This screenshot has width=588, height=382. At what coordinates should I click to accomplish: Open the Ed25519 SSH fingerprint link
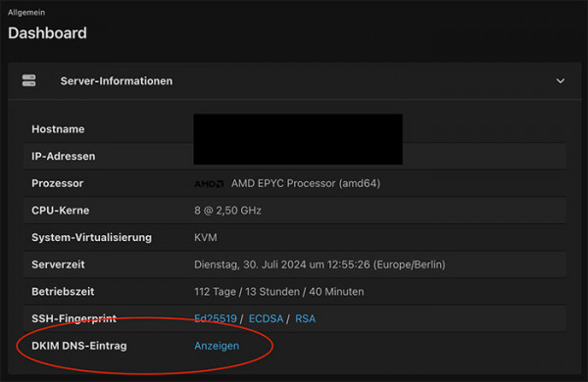point(216,318)
